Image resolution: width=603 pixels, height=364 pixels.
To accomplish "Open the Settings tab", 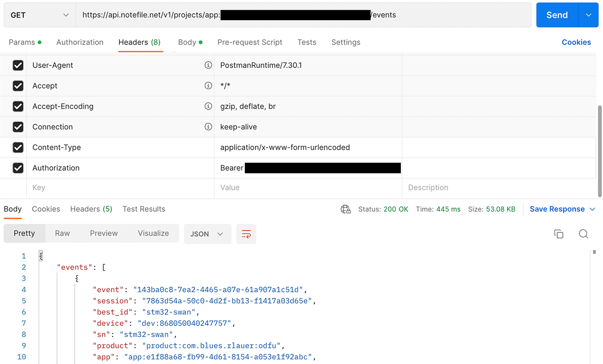I will point(346,42).
